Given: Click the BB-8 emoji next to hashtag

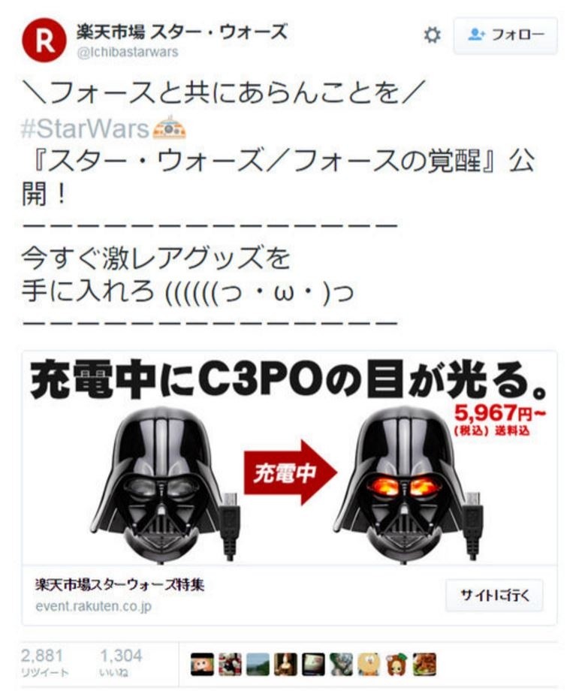Looking at the screenshot, I should click(x=169, y=128).
